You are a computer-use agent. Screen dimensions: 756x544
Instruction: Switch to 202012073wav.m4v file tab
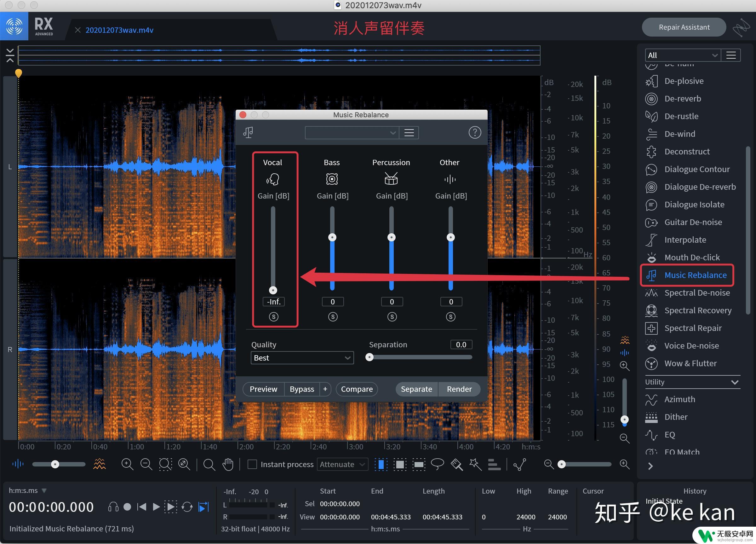[x=119, y=30]
